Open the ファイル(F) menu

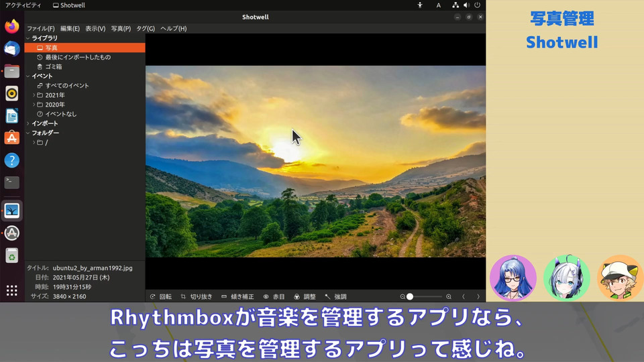coord(41,28)
